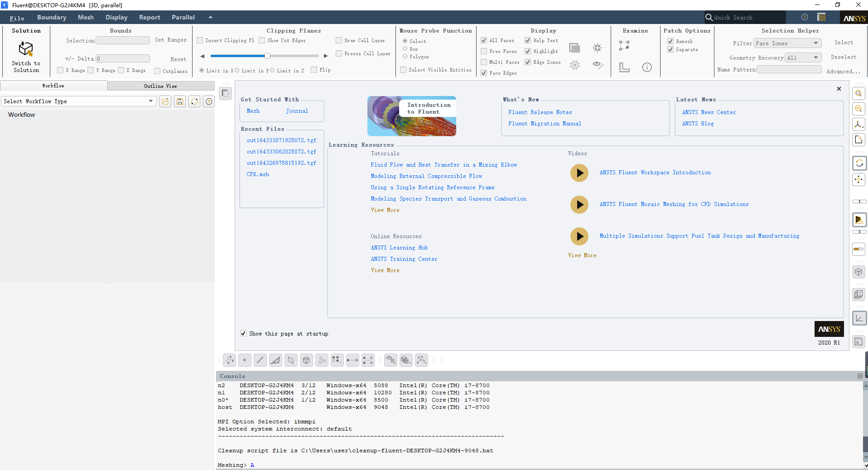Enable Draw Cell Layer checkbox
868x470 pixels.
pyautogui.click(x=339, y=40)
